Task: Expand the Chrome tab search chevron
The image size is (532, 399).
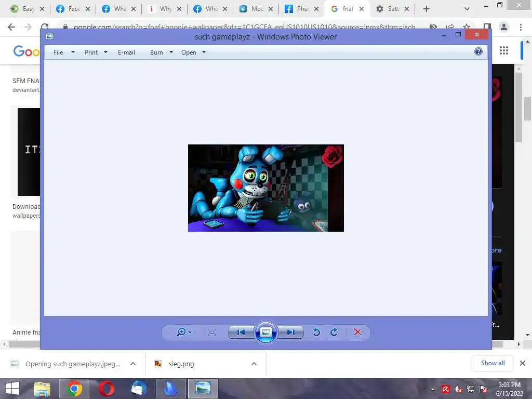Action: coord(467,9)
